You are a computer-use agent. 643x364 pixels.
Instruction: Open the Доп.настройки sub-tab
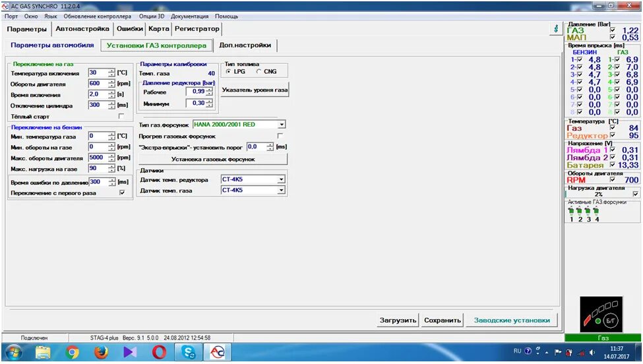245,45
